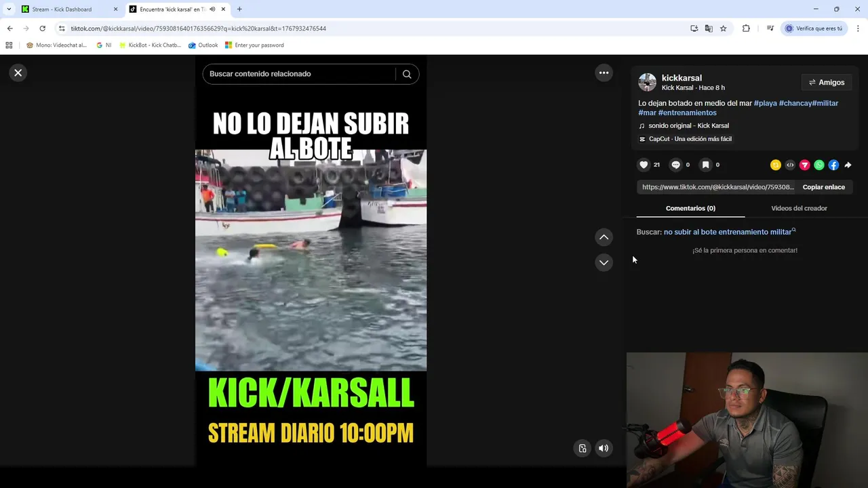Switch to the 'Videos del creador' tab
Screen dimensions: 868x488
(799, 208)
